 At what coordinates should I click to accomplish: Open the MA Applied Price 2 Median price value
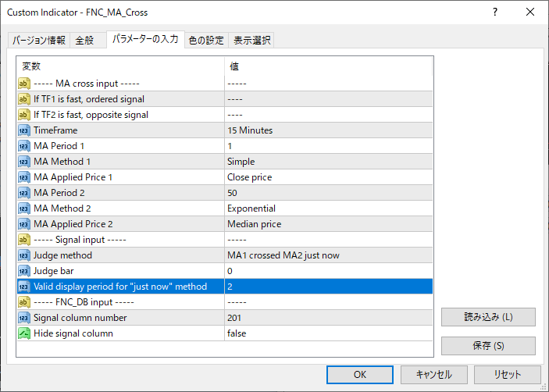pyautogui.click(x=329, y=224)
